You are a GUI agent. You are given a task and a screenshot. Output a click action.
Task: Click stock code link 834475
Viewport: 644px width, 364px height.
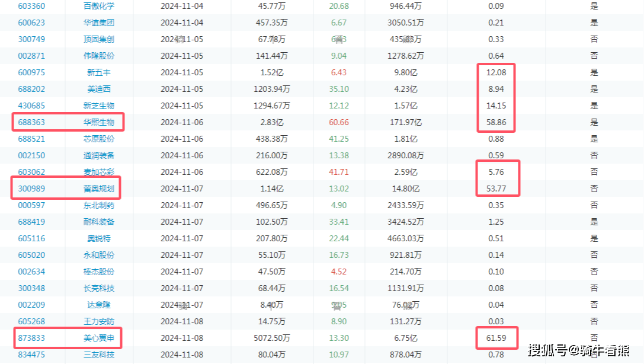click(31, 355)
